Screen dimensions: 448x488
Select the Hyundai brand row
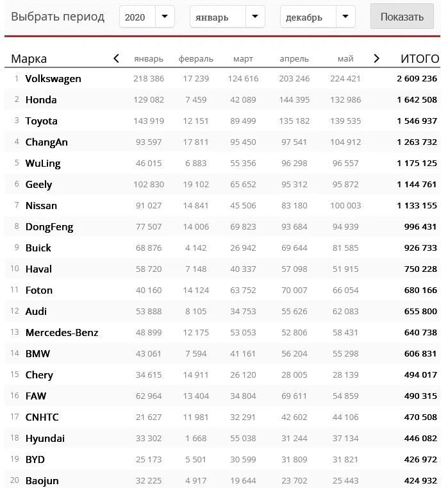click(222, 438)
